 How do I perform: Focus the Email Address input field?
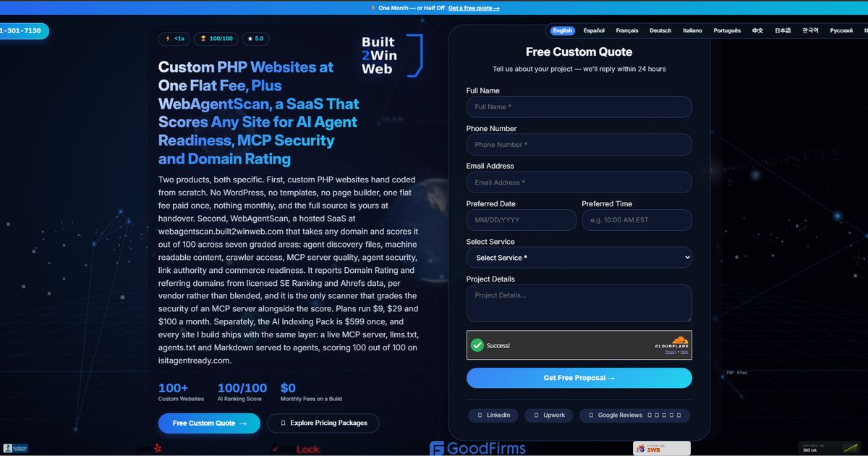579,182
